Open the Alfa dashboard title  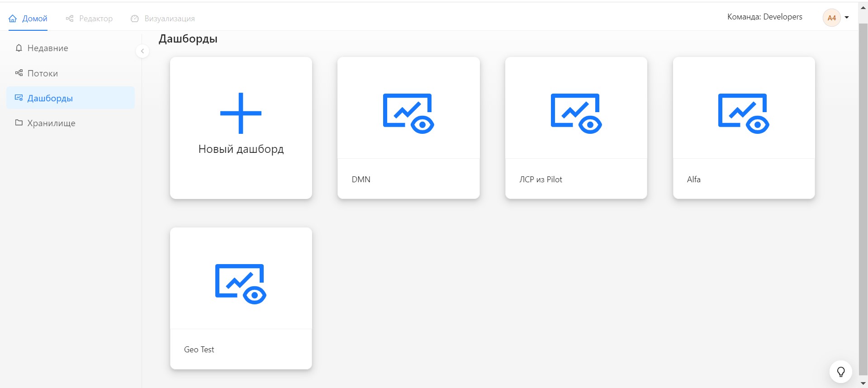[x=693, y=180]
